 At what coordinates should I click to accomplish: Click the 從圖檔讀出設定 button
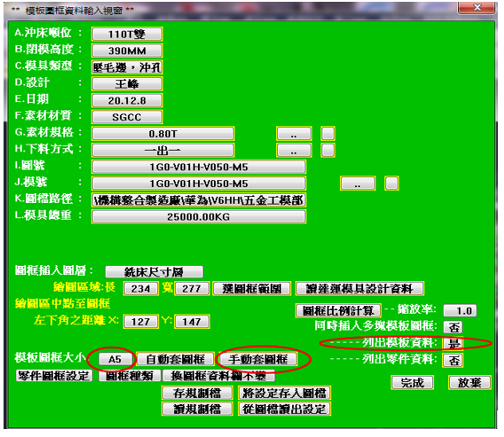(284, 409)
